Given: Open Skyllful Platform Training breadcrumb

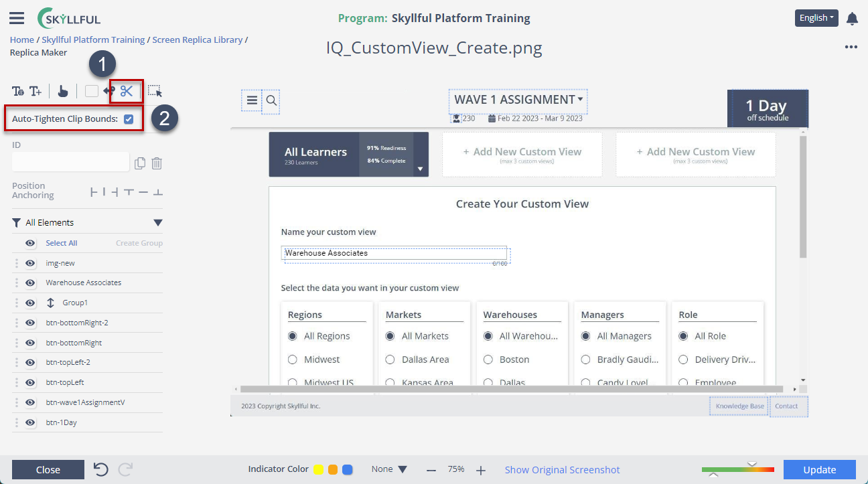Looking at the screenshot, I should pos(93,40).
